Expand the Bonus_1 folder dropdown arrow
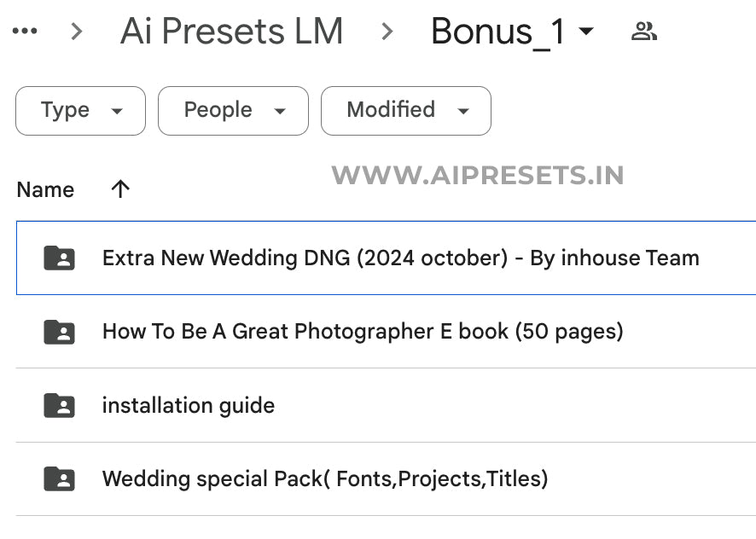The image size is (756, 539). click(586, 32)
